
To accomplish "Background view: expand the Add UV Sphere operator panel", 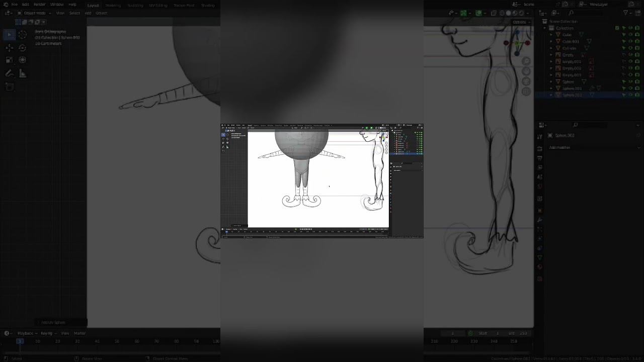I will pos(60,322).
